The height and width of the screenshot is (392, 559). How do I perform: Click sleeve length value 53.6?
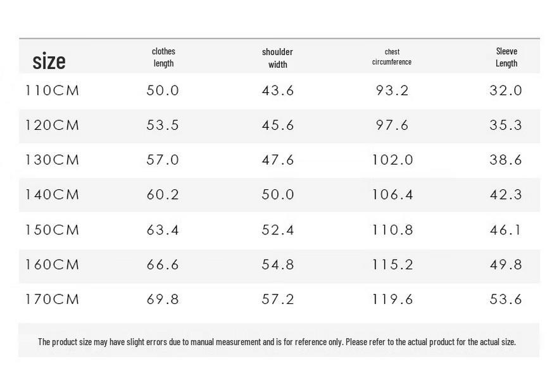506,300
